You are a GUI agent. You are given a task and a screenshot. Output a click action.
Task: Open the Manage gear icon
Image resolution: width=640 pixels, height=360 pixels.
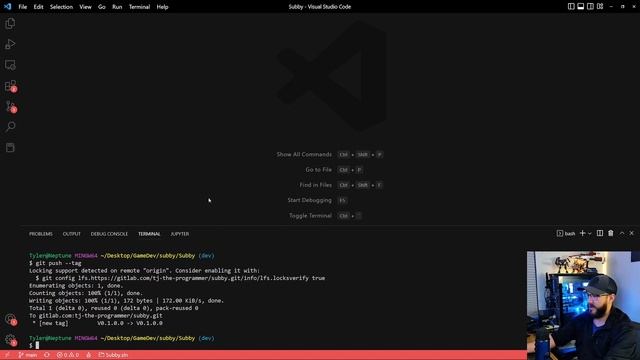pos(10,340)
